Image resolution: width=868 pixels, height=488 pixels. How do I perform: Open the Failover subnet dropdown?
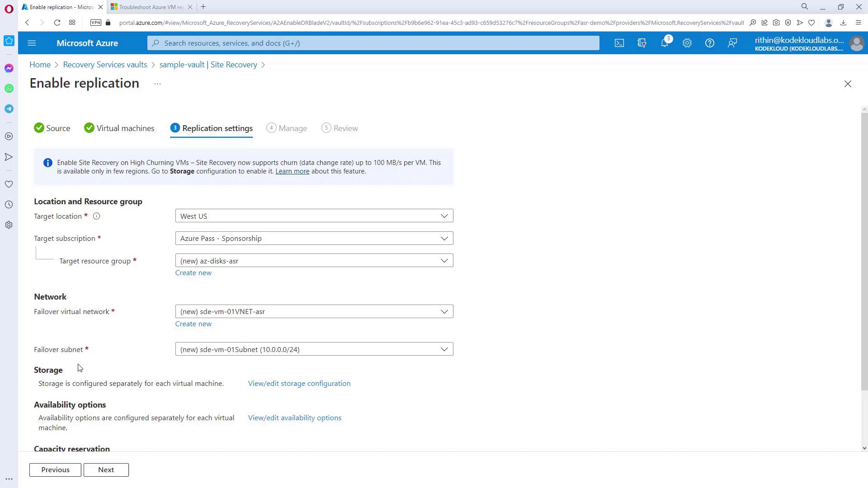point(314,349)
